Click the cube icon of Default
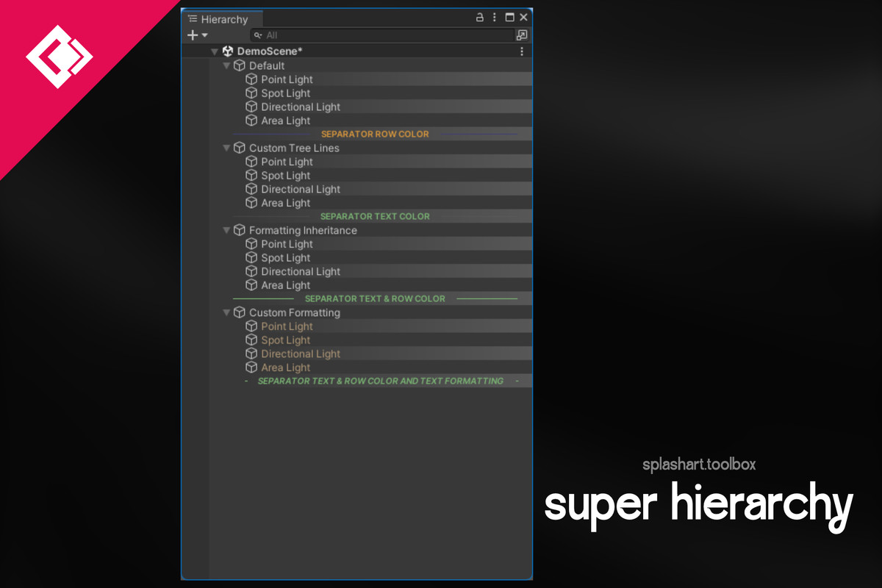This screenshot has width=882, height=588. point(240,65)
